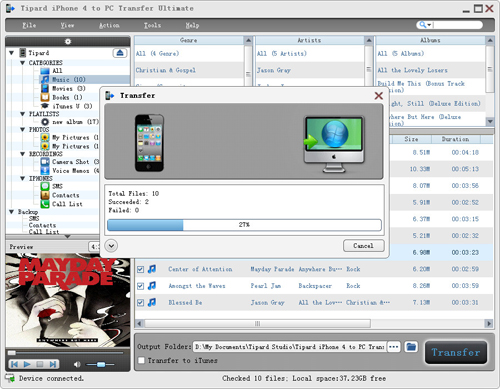Collapse the CATEGORIES tree section
The height and width of the screenshot is (389, 500).
coord(22,63)
